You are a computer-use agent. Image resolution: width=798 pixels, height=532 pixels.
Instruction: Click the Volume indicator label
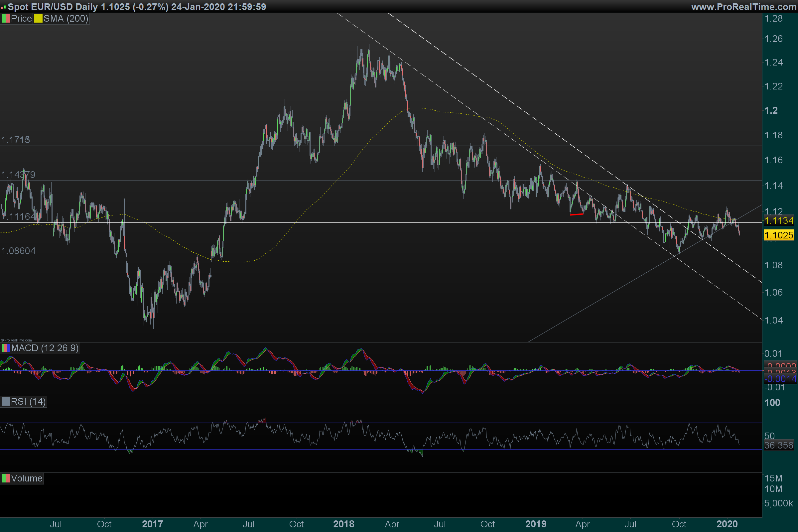tap(27, 478)
